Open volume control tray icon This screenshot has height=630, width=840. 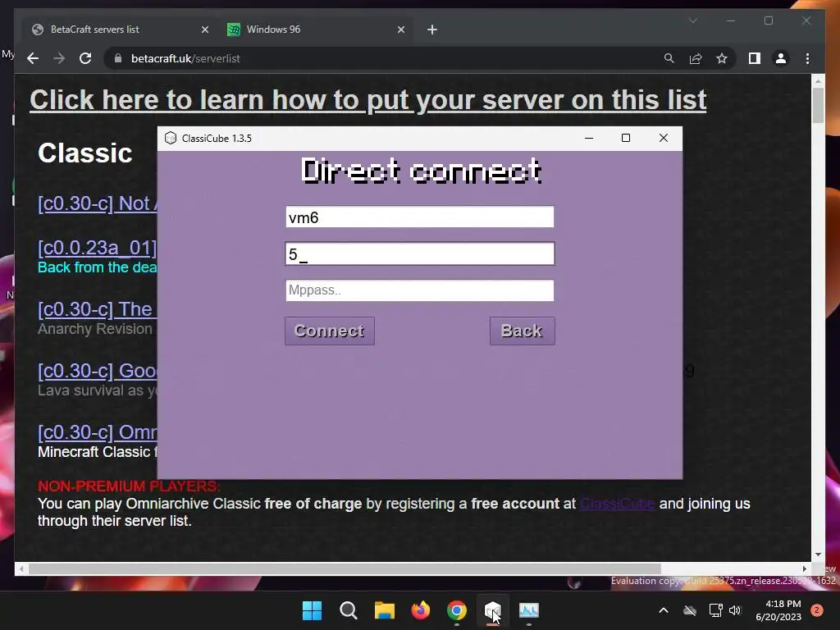tap(735, 610)
